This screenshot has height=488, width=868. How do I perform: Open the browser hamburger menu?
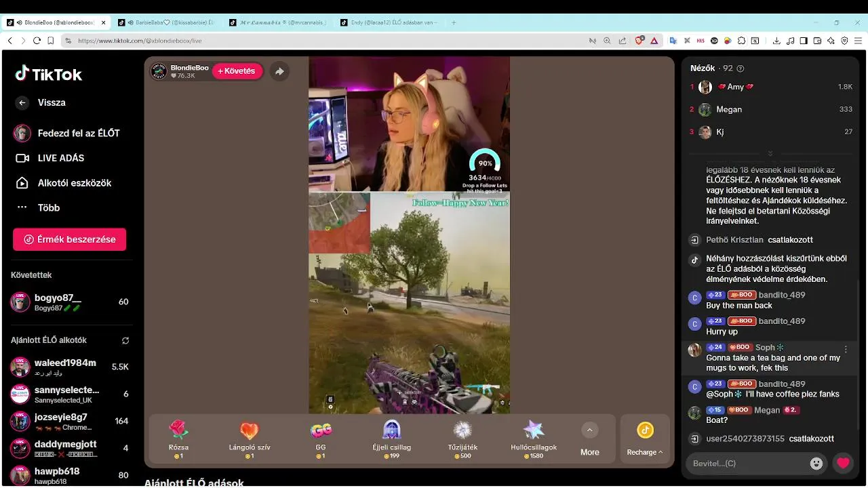(858, 41)
